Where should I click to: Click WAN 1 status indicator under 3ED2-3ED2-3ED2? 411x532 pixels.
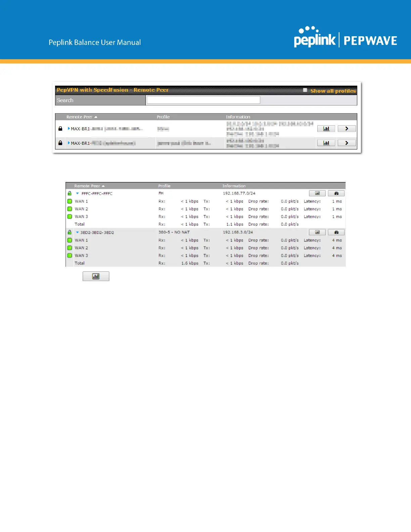pyautogui.click(x=70, y=240)
